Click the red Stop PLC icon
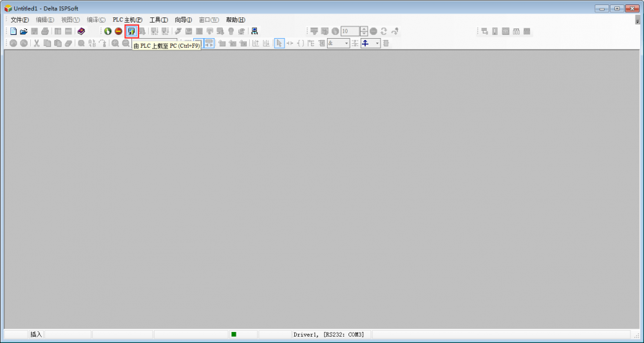The image size is (644, 343). pyautogui.click(x=118, y=31)
